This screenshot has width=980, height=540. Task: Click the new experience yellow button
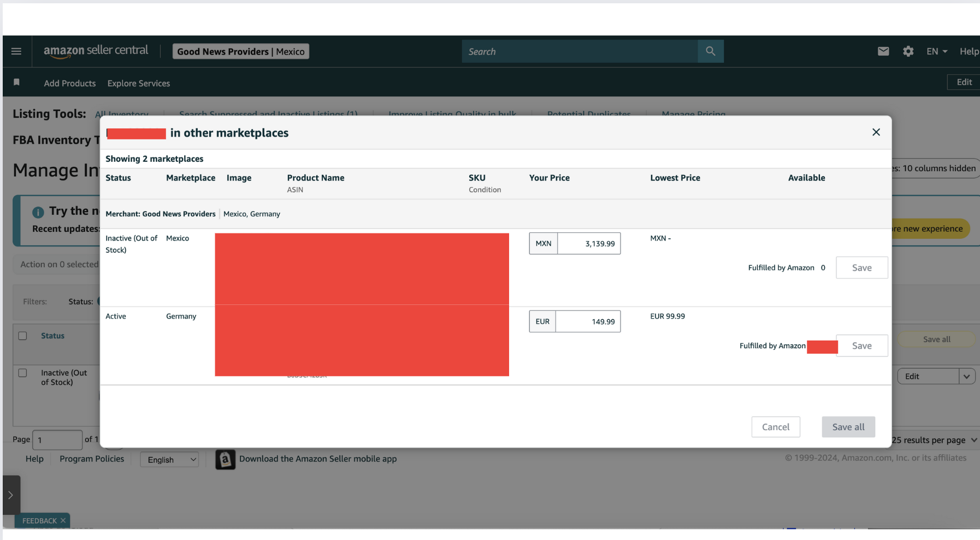931,228
